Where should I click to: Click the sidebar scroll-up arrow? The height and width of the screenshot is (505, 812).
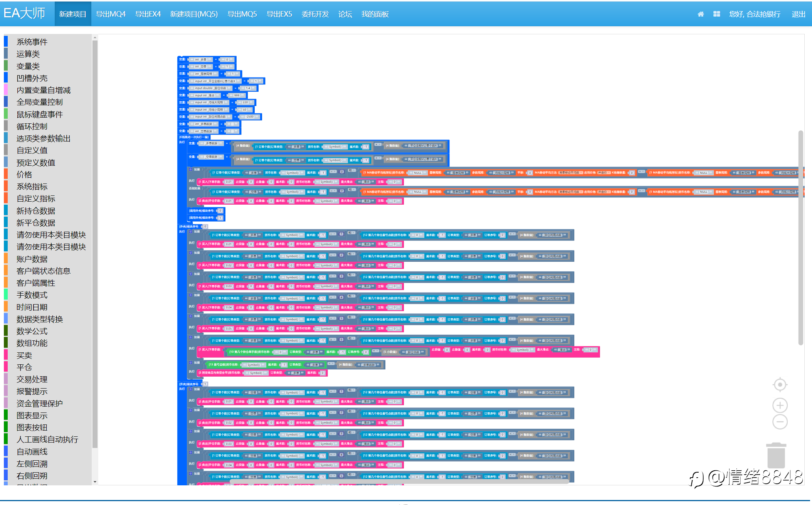[x=95, y=38]
